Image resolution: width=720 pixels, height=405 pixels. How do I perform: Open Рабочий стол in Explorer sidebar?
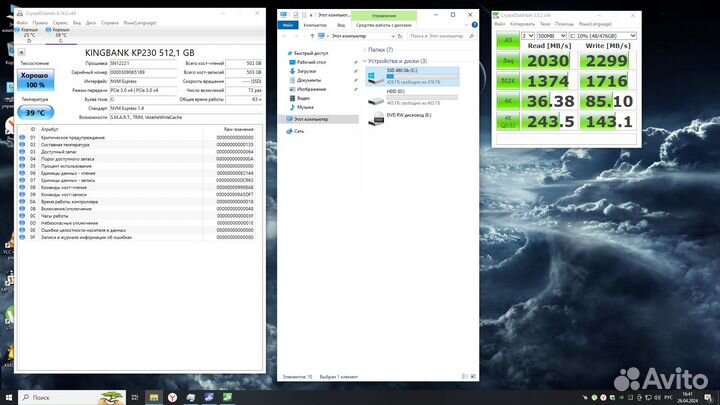tap(311, 62)
